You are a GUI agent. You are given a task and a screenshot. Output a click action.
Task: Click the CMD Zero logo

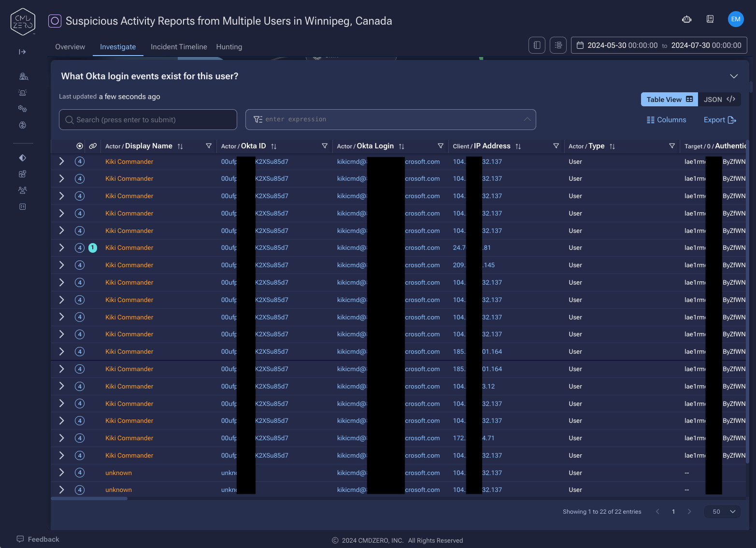(x=23, y=22)
